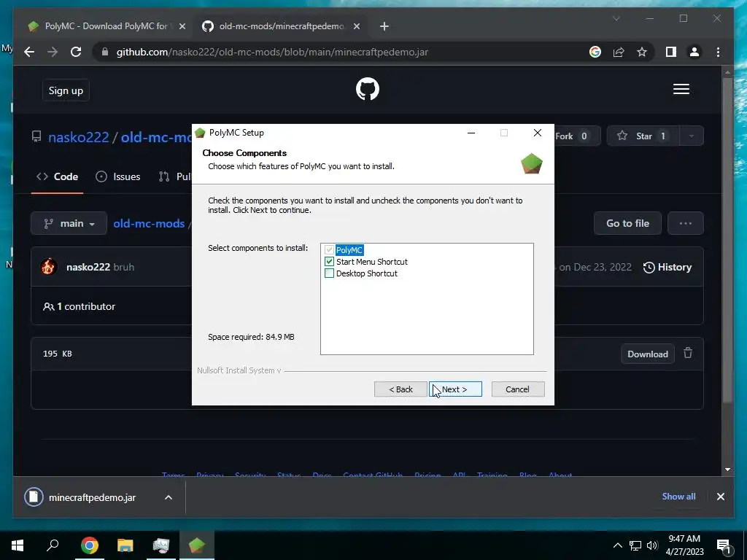Go forward in browser history
Viewport: 747px width, 560px height.
pyautogui.click(x=53, y=52)
